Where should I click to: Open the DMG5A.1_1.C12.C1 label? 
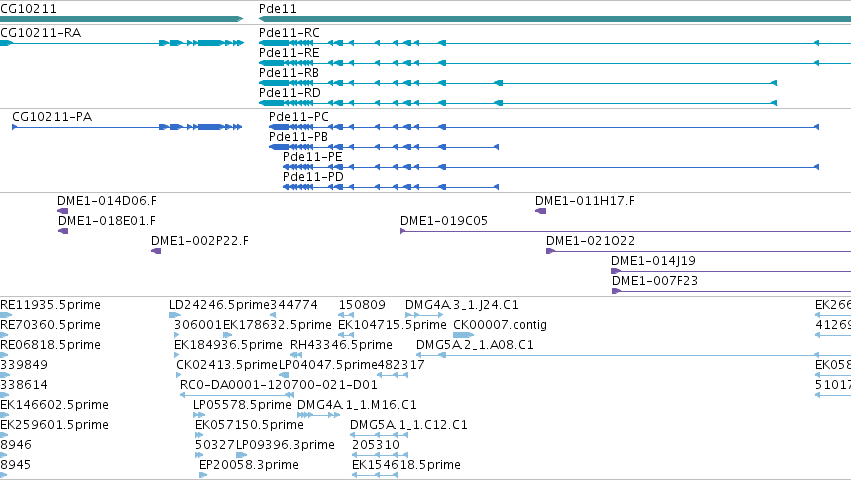[409, 425]
